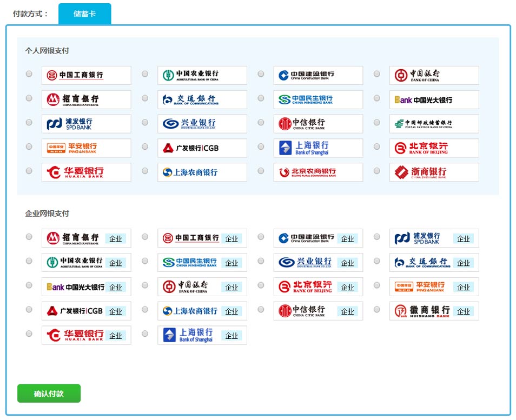
Task: Select radio button for personal 兴业银行
Action: pyautogui.click(x=145, y=122)
